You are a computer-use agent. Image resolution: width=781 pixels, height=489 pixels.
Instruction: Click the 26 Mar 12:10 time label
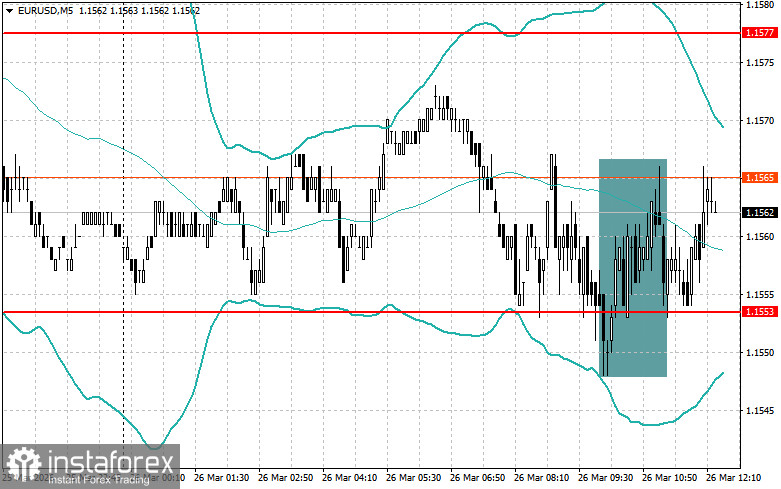tap(734, 478)
